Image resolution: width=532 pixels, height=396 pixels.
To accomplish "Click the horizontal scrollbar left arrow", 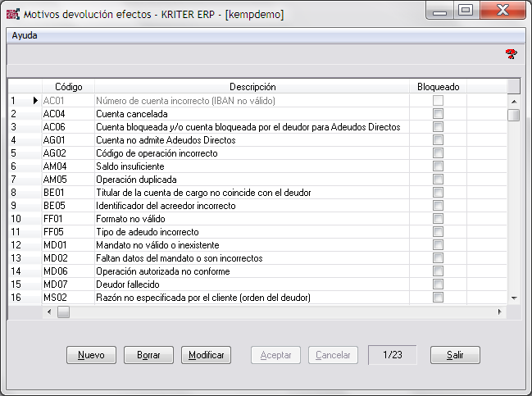I will coord(49,312).
